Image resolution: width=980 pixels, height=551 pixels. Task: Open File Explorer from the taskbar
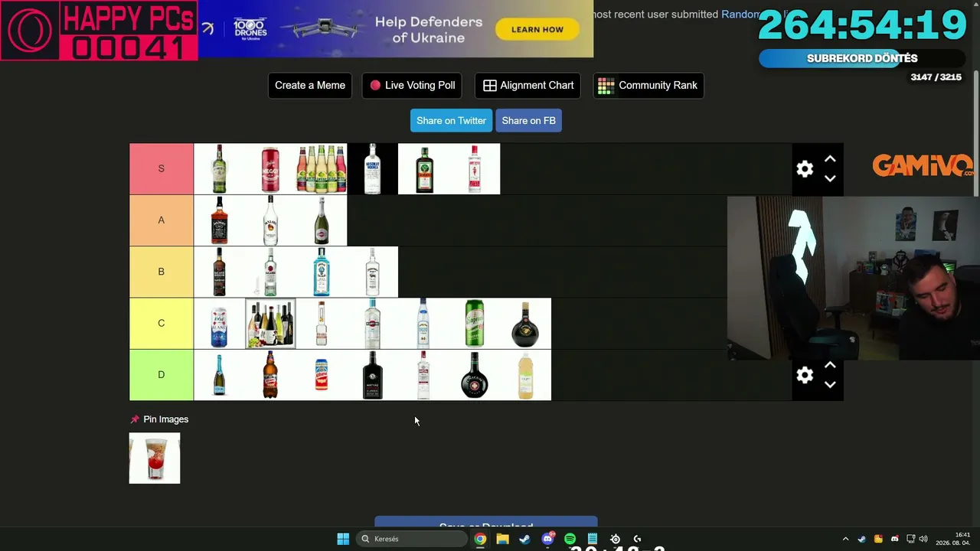click(x=502, y=539)
